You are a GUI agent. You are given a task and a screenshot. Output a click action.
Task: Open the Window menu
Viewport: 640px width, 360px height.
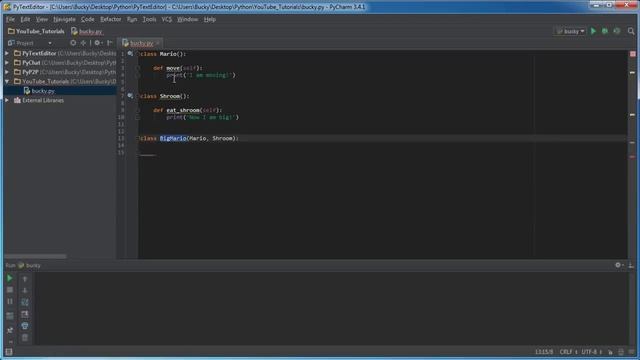pos(187,19)
